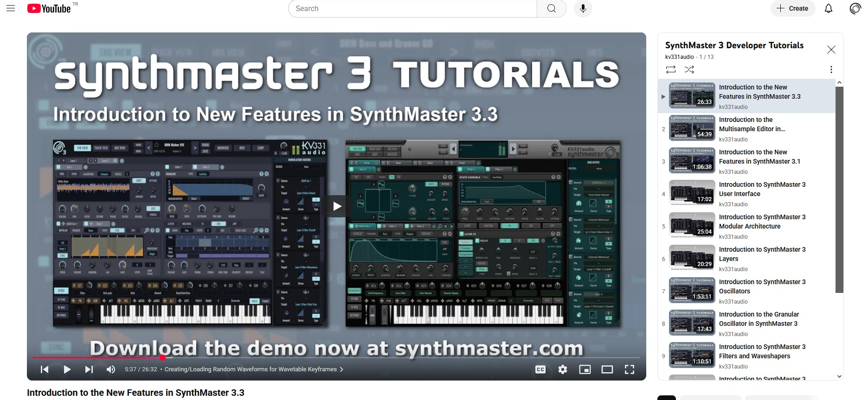Click the 54:39 Multisample Editor thumbnail

pos(692,127)
